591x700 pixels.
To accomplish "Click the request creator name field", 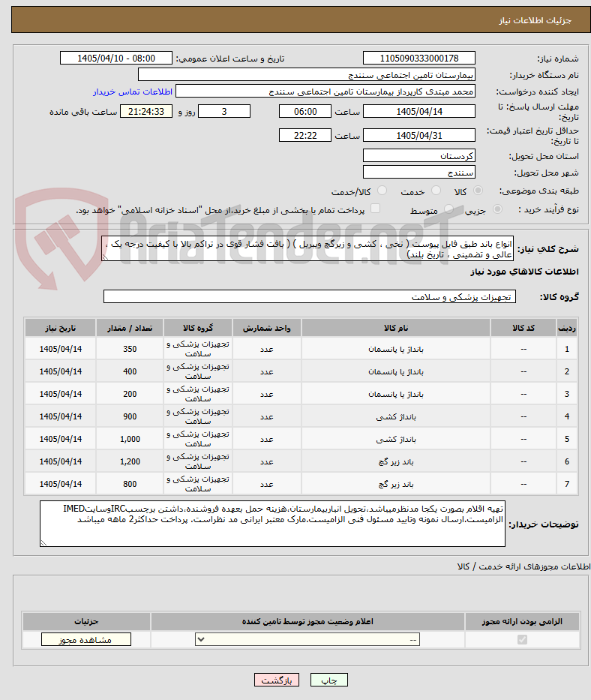I will (325, 91).
